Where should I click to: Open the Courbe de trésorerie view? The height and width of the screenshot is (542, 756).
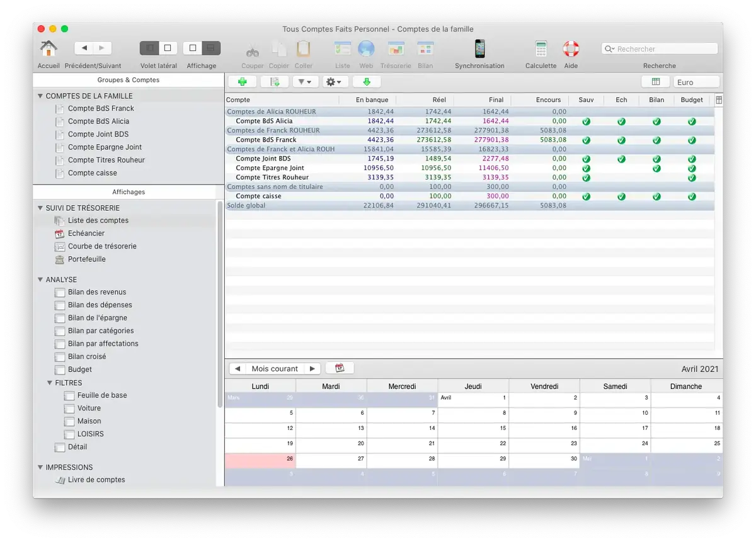pyautogui.click(x=98, y=246)
